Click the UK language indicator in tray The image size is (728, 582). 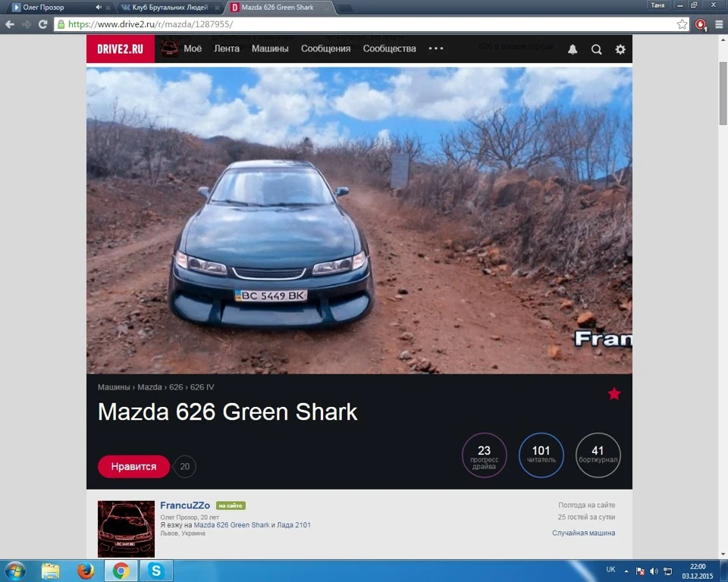click(610, 569)
